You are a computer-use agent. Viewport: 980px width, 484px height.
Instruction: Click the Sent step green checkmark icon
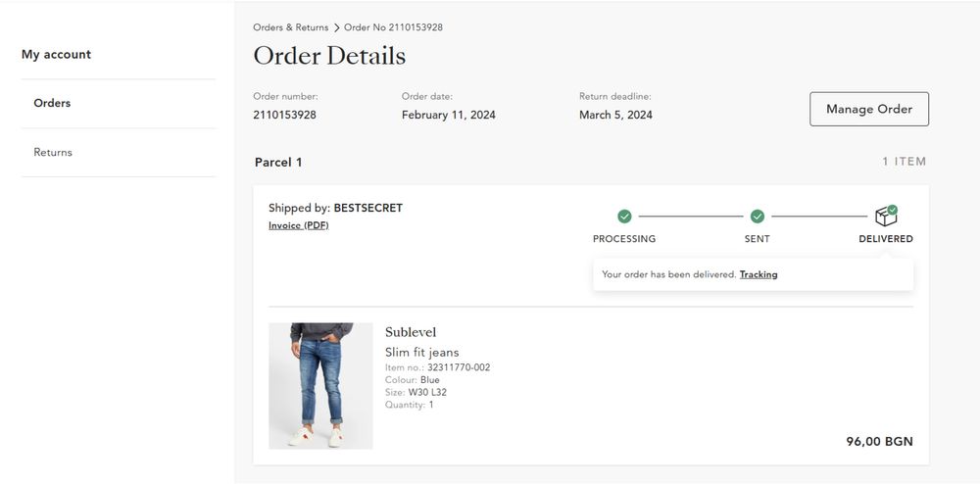tap(757, 217)
